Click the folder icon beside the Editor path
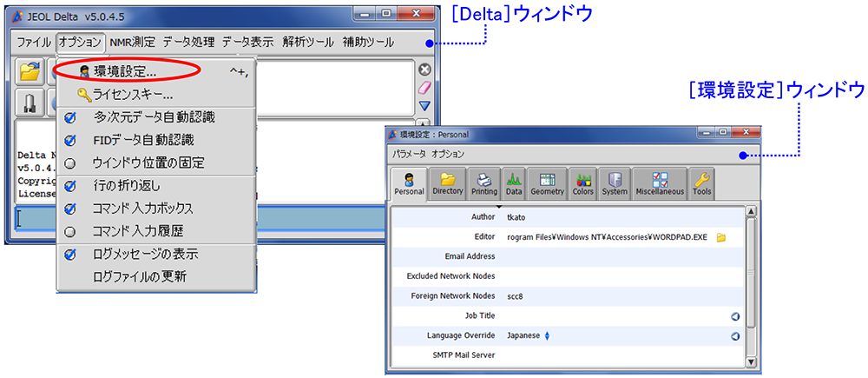The image size is (868, 378). tap(720, 236)
